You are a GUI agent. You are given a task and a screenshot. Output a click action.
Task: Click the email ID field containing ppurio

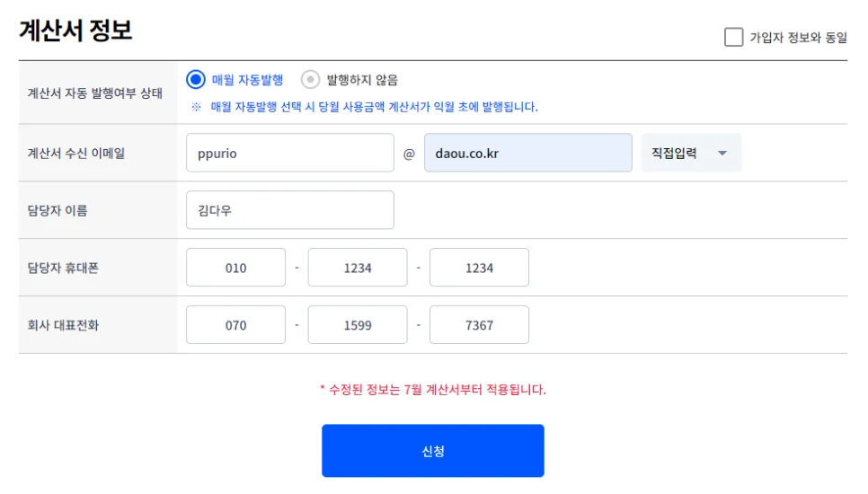click(x=289, y=153)
